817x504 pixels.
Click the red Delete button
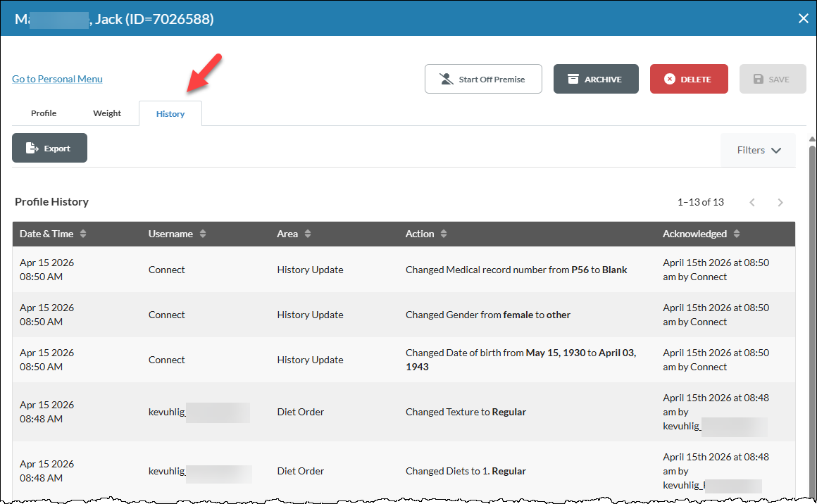tap(689, 79)
